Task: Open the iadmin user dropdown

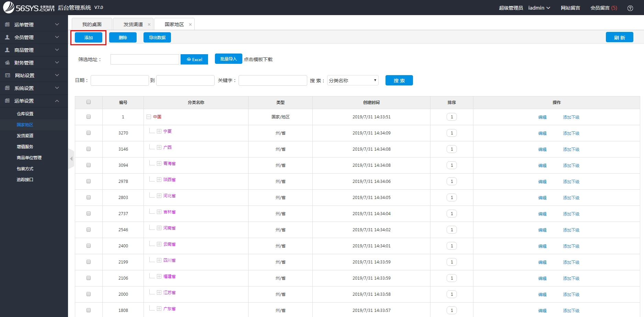Action: (539, 8)
